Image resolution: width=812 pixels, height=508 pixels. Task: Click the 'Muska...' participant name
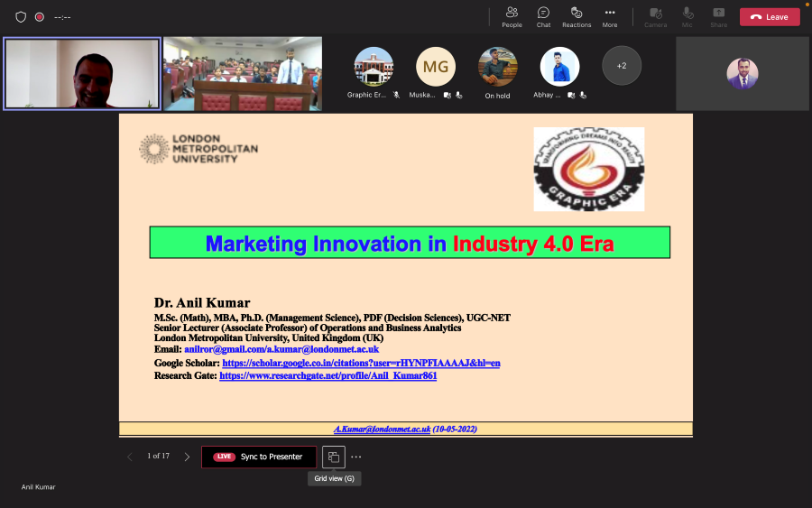pos(422,95)
